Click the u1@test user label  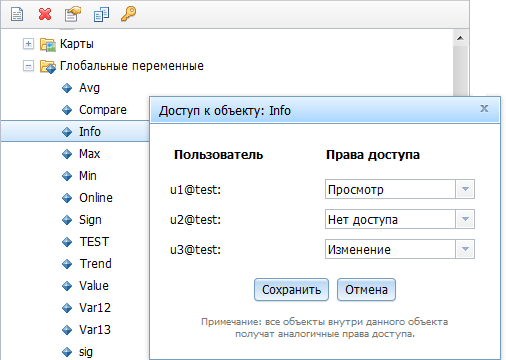(x=195, y=190)
